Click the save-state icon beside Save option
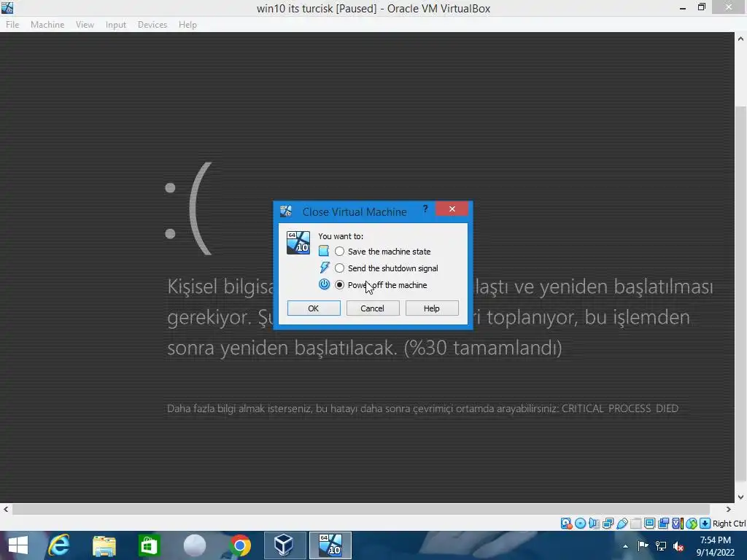The height and width of the screenshot is (560, 747). pyautogui.click(x=324, y=251)
